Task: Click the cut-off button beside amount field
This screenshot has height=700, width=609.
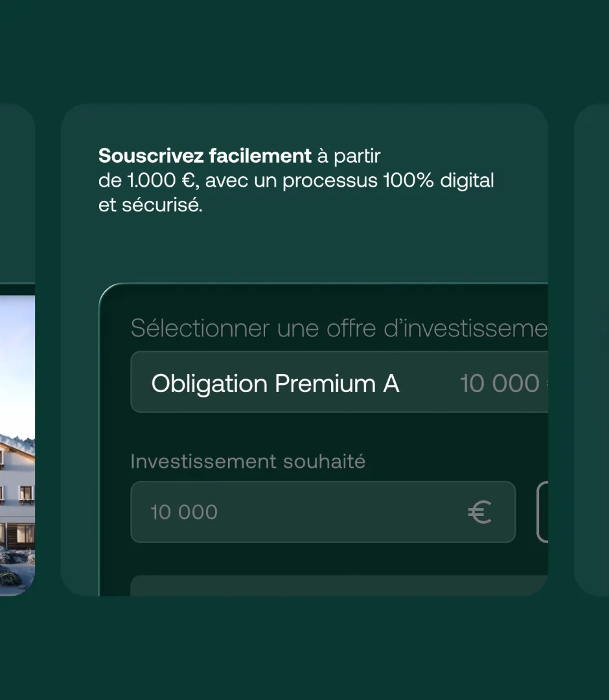Action: pos(542,512)
